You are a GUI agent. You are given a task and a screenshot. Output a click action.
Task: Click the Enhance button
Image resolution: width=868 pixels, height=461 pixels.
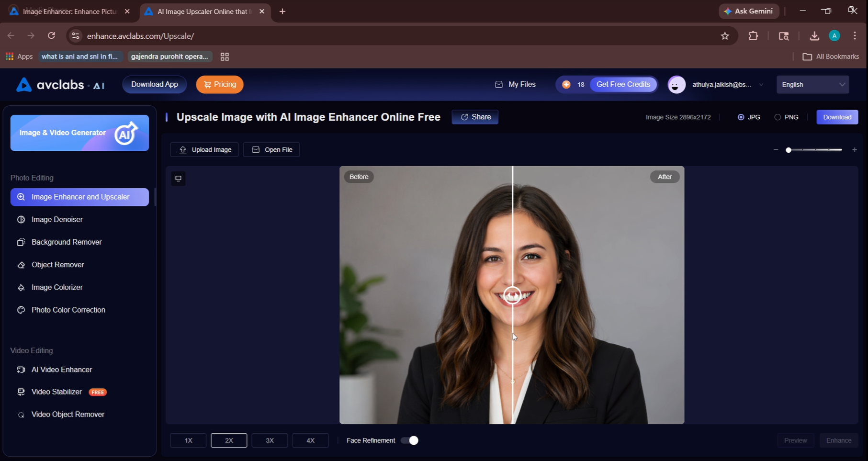tap(839, 440)
